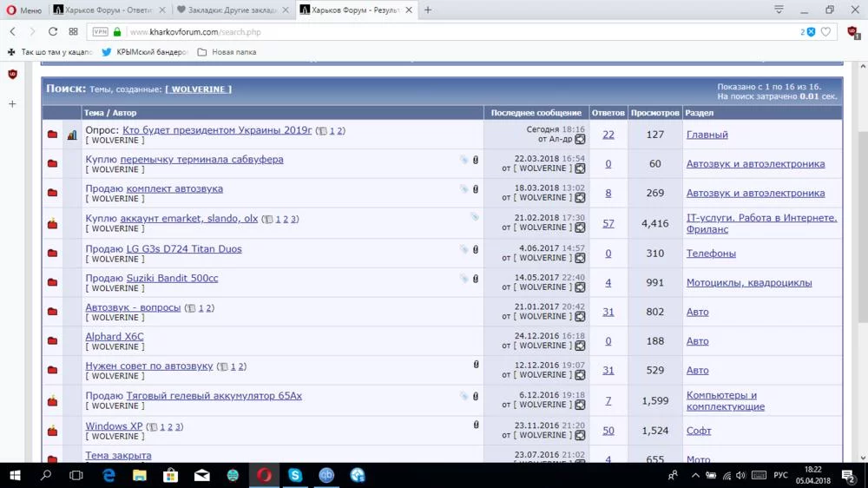The height and width of the screenshot is (488, 868).
Task: Open a new tab with plus button
Action: 427,10
